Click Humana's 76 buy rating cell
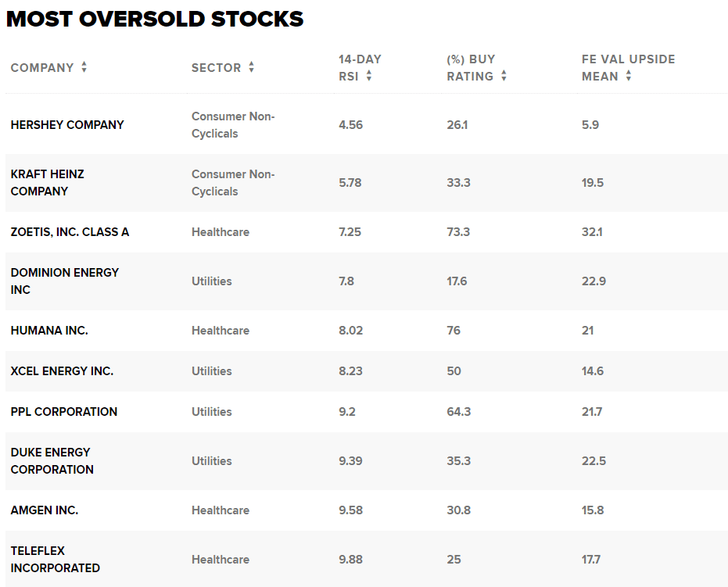 coord(454,331)
